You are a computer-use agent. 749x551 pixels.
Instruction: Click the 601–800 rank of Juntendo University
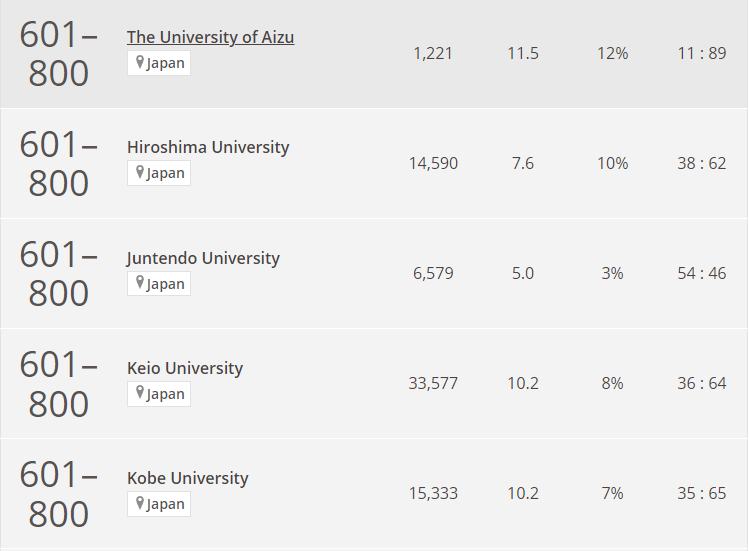click(59, 274)
